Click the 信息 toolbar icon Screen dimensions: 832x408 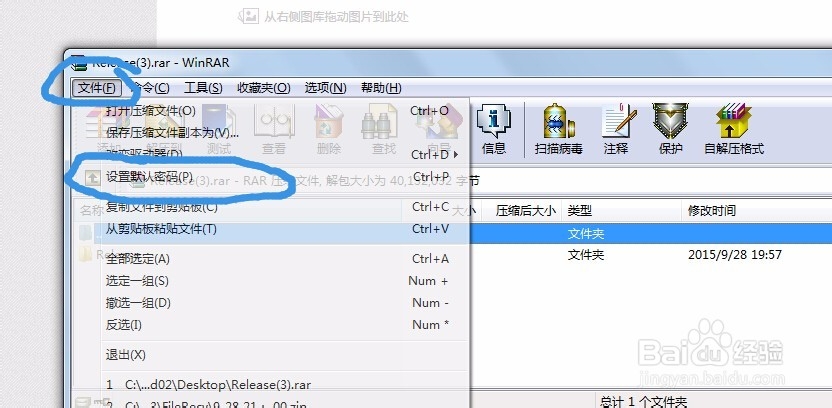(x=493, y=129)
